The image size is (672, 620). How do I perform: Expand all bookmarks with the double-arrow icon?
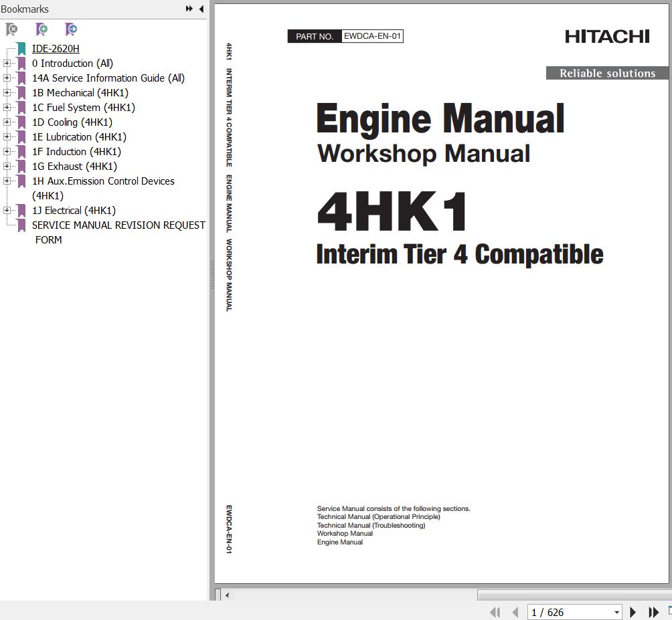(x=189, y=9)
